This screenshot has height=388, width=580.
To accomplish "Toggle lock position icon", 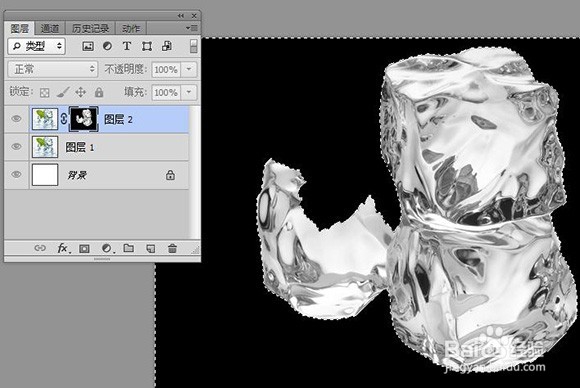I will [x=81, y=92].
